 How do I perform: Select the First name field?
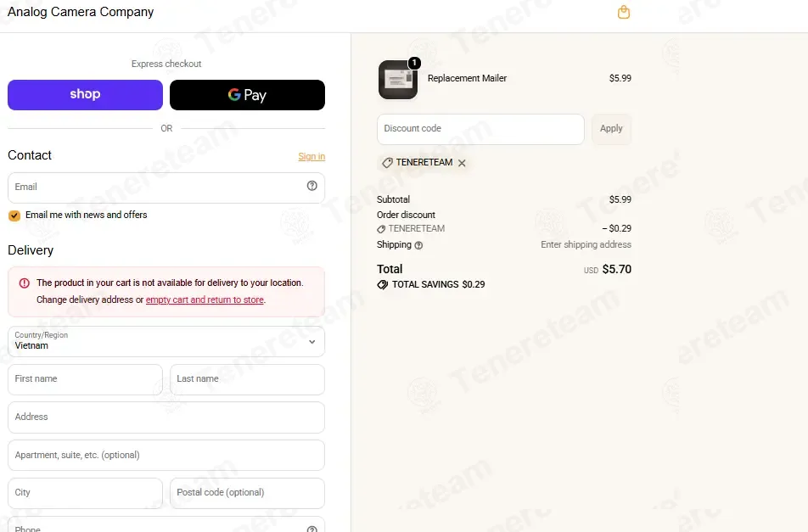pos(85,379)
